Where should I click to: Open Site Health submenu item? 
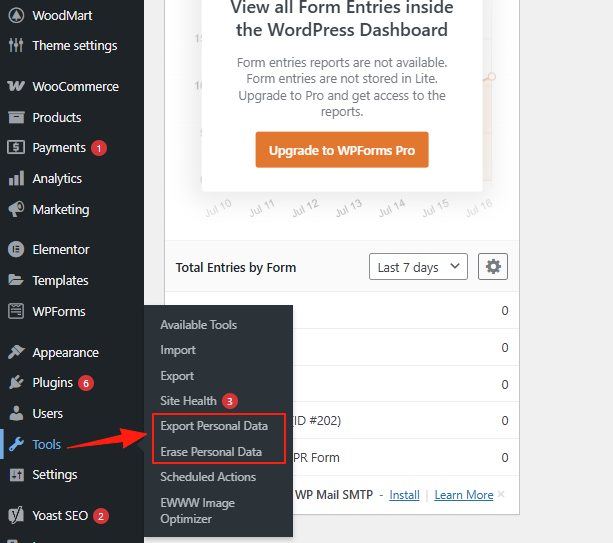tap(188, 401)
